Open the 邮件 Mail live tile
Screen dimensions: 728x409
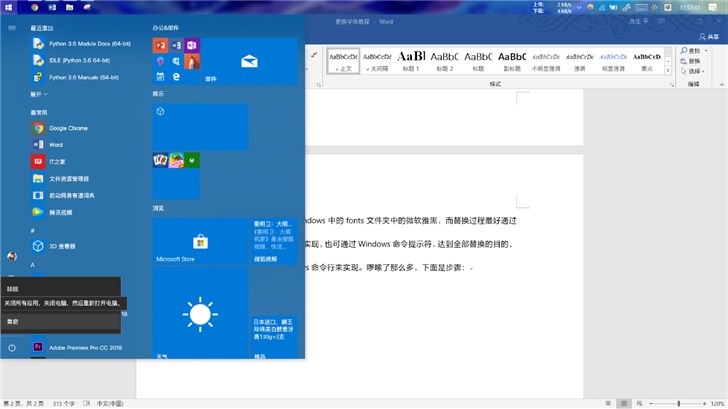[x=249, y=61]
